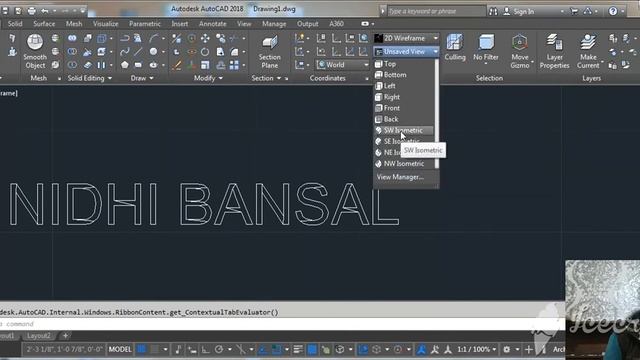
Task: Open the 2D Wireframe visual style dropdown
Action: (x=407, y=38)
